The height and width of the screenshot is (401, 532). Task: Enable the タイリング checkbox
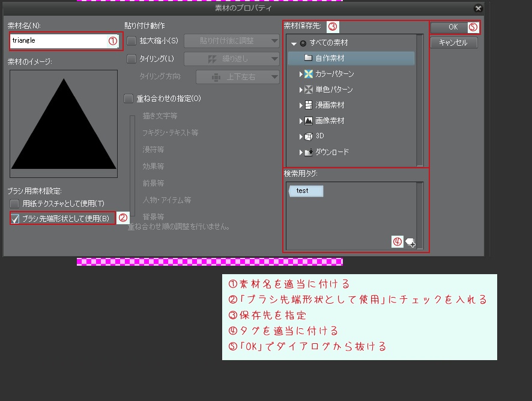click(x=131, y=59)
